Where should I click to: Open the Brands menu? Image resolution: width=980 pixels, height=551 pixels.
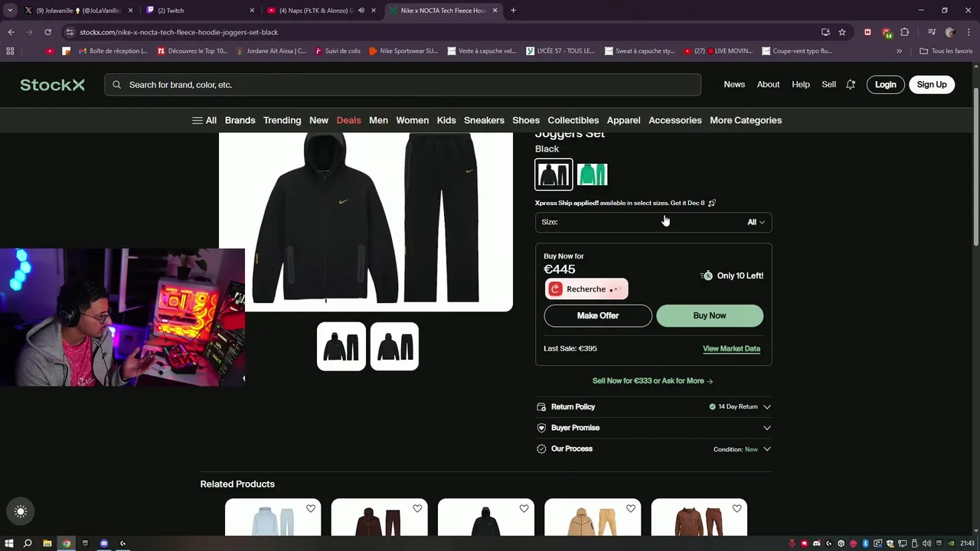coord(240,120)
